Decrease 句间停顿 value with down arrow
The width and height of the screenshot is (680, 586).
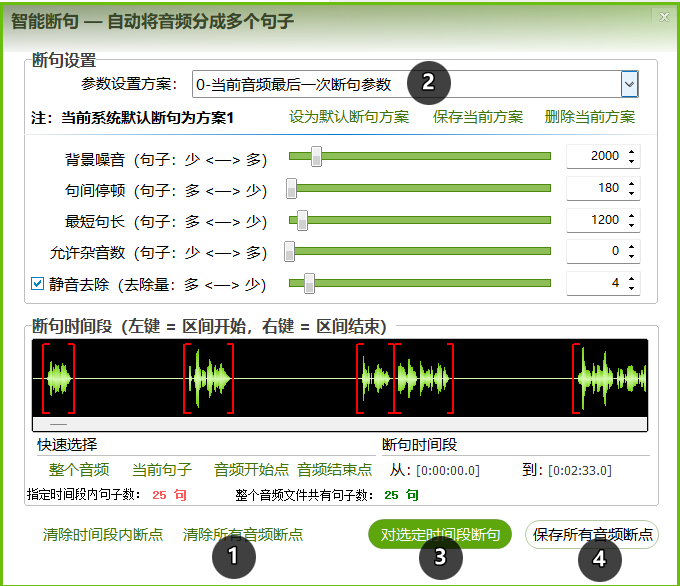632,193
